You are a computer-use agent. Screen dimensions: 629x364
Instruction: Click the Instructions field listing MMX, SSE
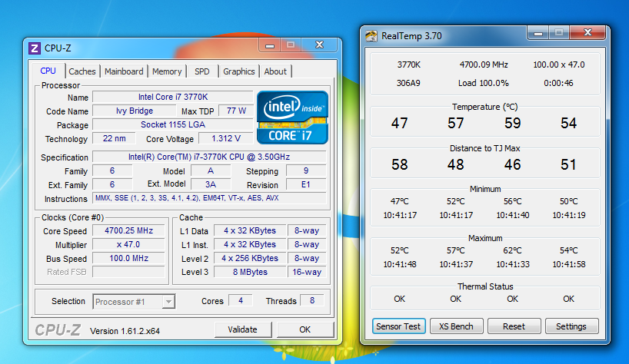tap(209, 198)
